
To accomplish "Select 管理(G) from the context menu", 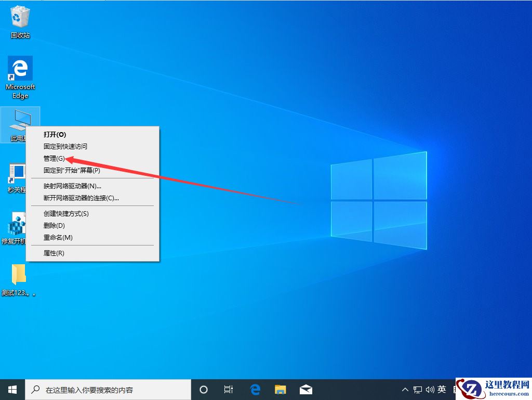I will [54, 159].
